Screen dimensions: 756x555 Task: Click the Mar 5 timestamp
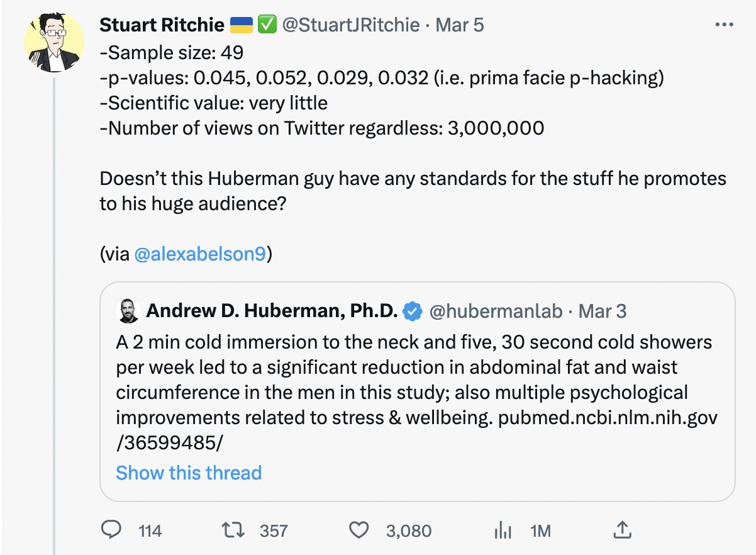pyautogui.click(x=460, y=25)
